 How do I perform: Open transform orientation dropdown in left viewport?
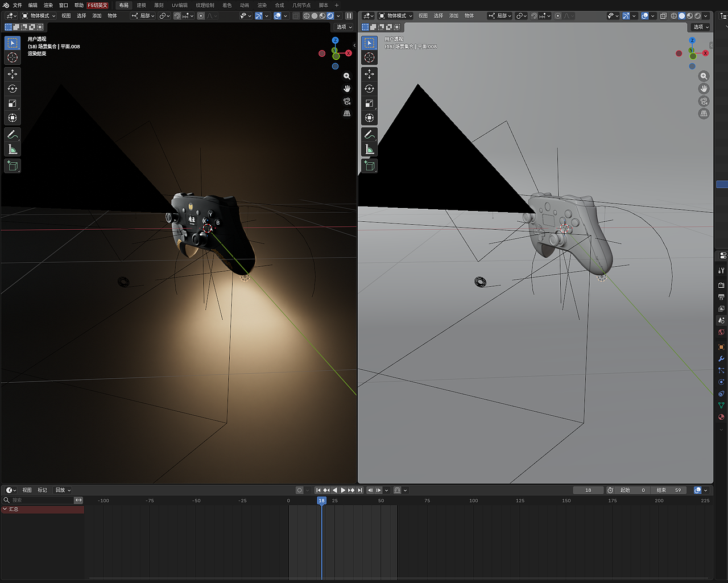[143, 16]
